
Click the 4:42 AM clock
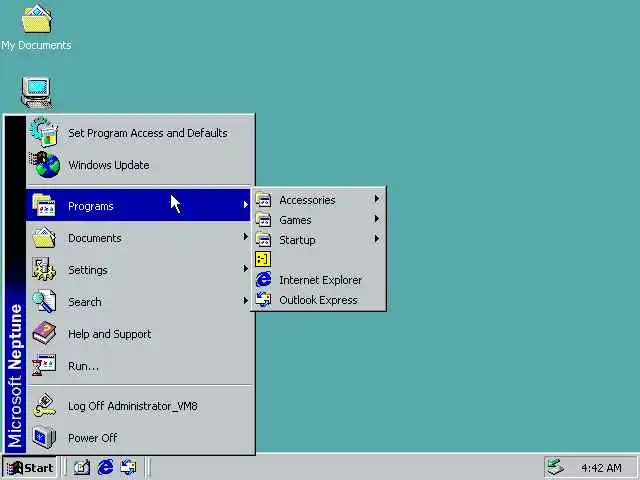[601, 467]
